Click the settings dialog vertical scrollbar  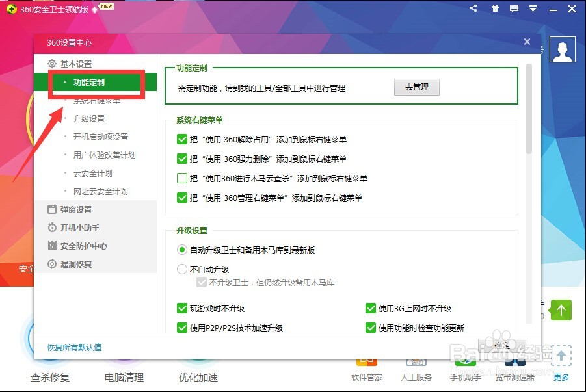point(529,109)
